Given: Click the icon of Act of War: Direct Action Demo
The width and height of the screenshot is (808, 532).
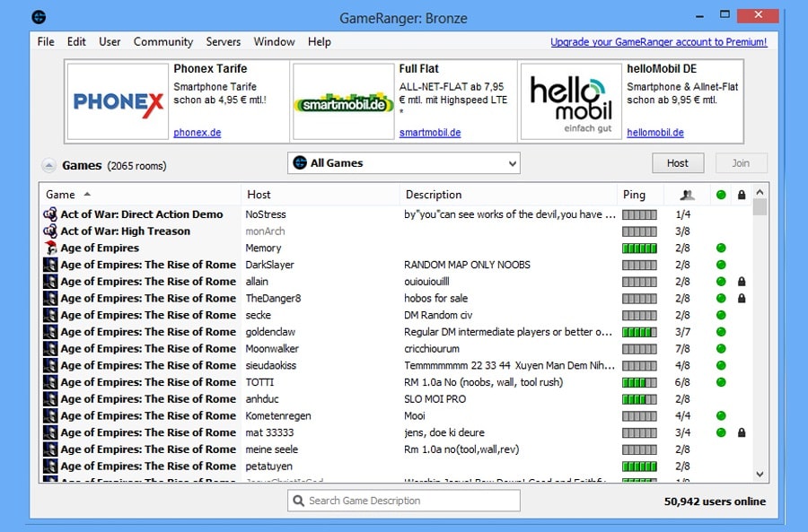Looking at the screenshot, I should 50,214.
